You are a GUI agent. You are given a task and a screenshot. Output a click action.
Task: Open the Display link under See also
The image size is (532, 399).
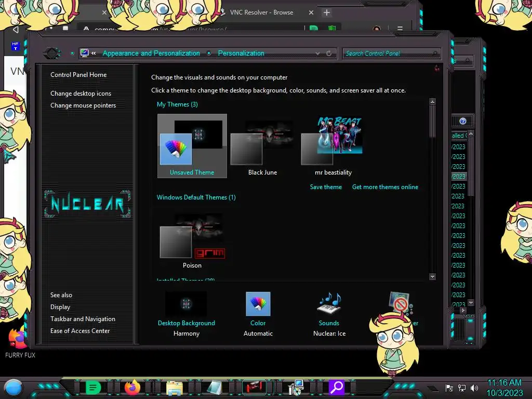[x=60, y=307]
